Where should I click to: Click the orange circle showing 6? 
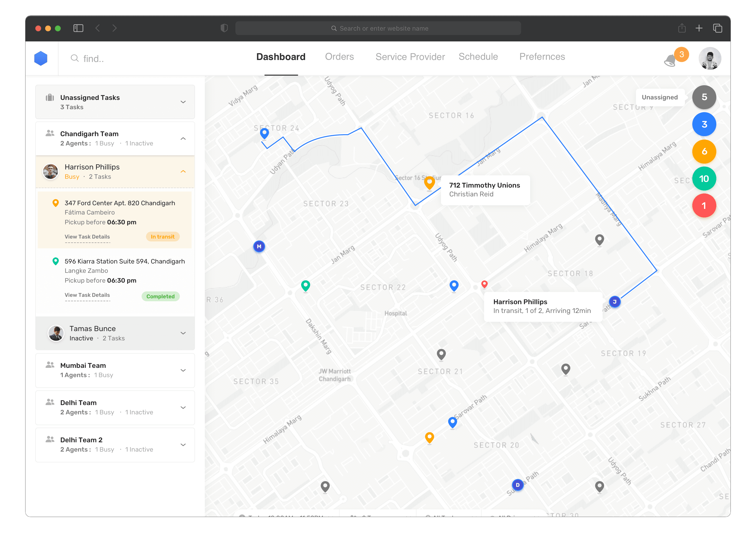click(704, 151)
